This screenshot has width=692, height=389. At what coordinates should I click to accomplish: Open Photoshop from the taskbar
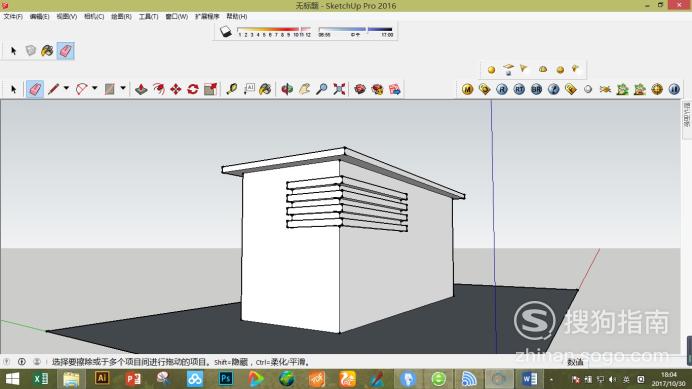point(226,378)
